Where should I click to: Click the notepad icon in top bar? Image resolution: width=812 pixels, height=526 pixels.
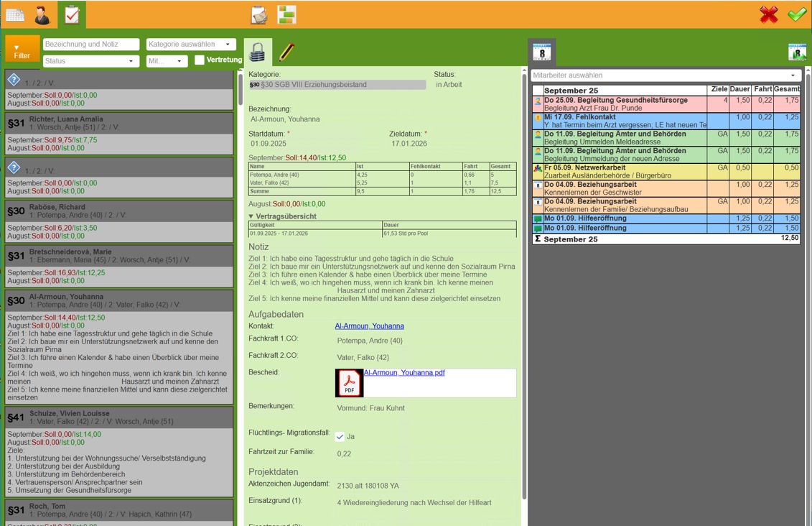pos(259,14)
